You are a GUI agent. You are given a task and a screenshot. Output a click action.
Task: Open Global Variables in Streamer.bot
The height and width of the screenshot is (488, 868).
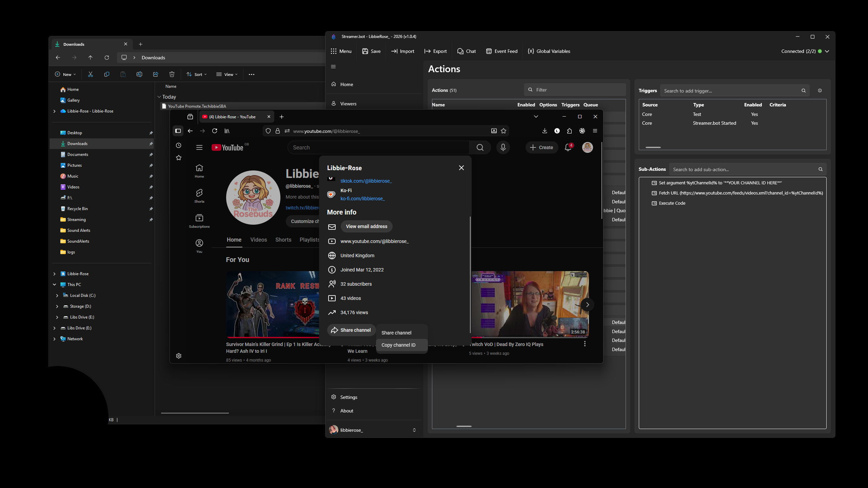pos(549,51)
